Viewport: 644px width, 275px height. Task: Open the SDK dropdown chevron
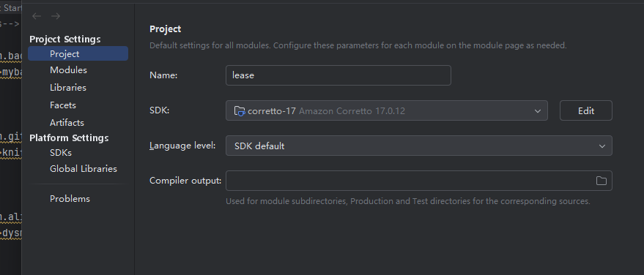(x=538, y=111)
